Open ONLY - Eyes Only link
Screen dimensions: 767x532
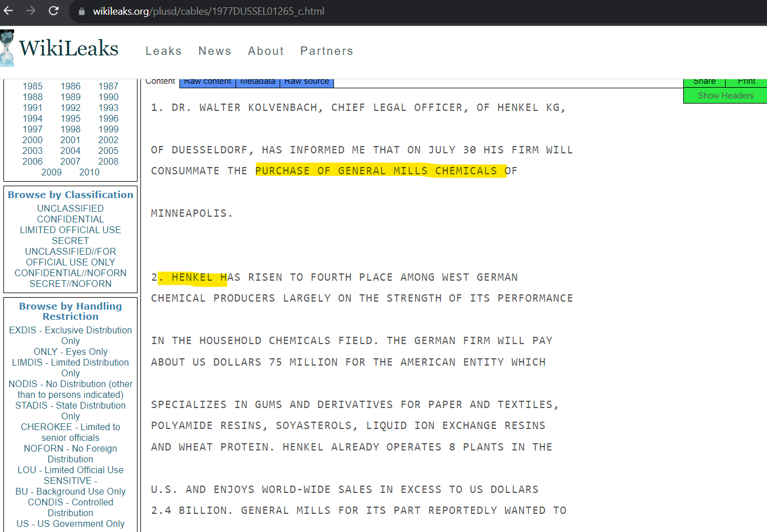(x=71, y=351)
